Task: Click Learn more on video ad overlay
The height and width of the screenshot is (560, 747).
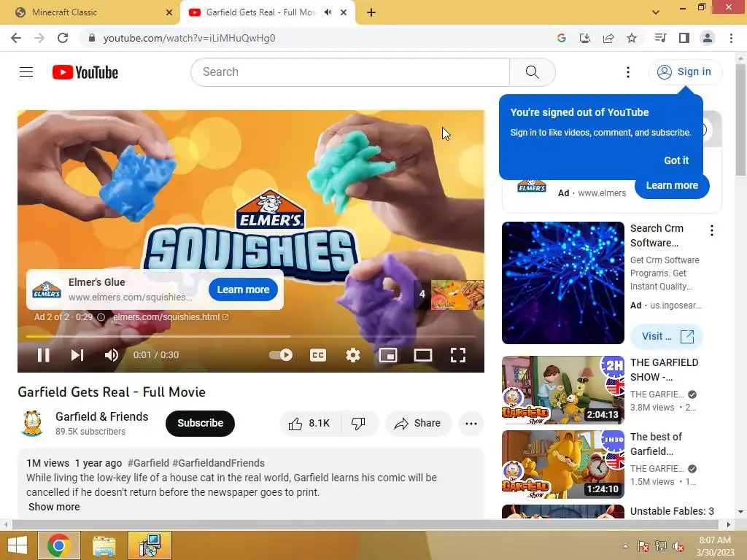Action: 243,289
